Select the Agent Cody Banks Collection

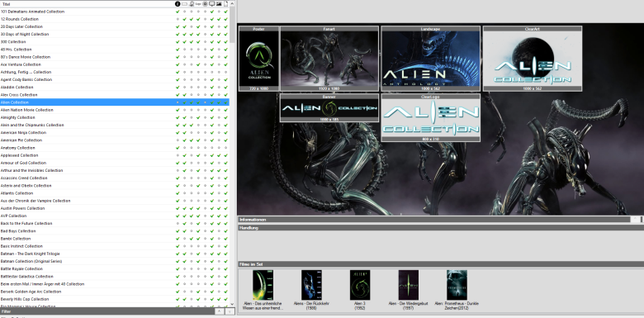click(115, 79)
